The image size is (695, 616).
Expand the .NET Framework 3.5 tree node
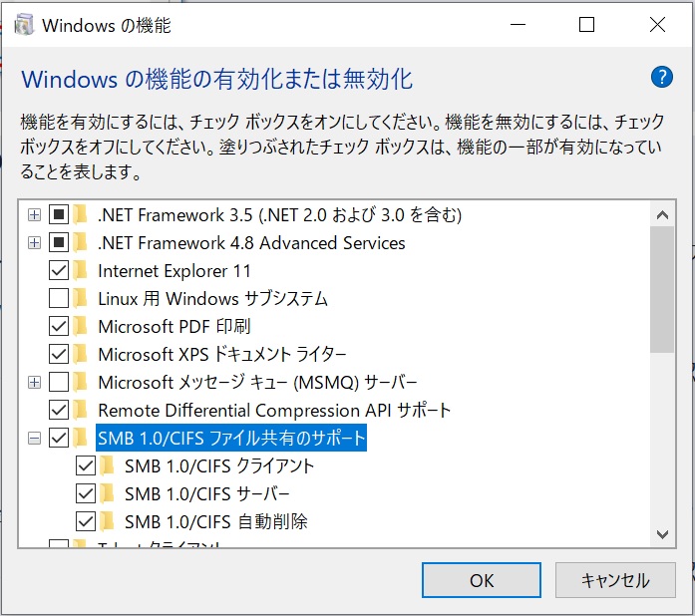click(x=34, y=215)
